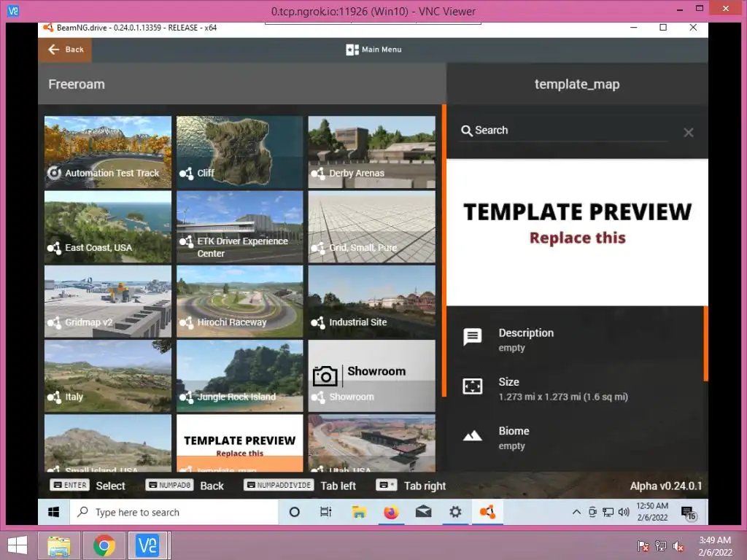This screenshot has width=747, height=560.
Task: Go back using the orange Back button
Action: coord(65,50)
